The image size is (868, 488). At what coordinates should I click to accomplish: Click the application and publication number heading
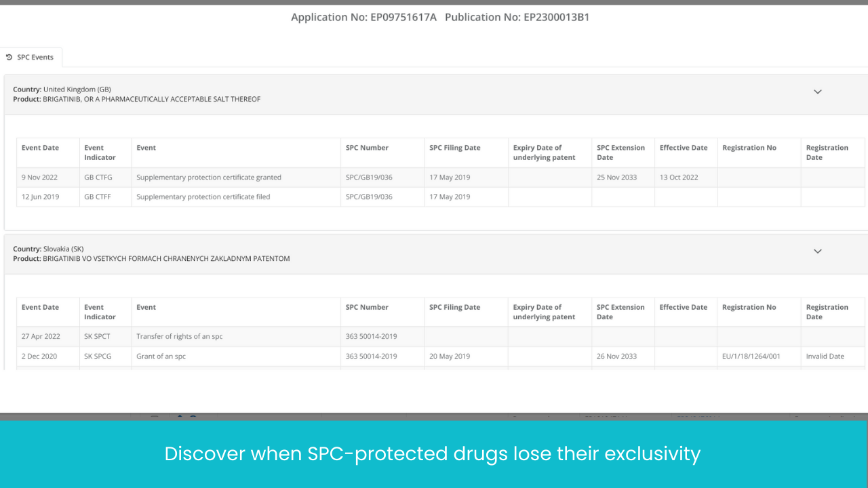(x=439, y=18)
